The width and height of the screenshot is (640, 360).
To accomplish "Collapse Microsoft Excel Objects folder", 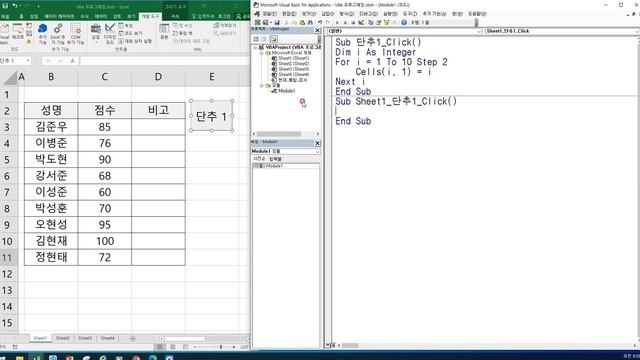I will pyautogui.click(x=261, y=53).
